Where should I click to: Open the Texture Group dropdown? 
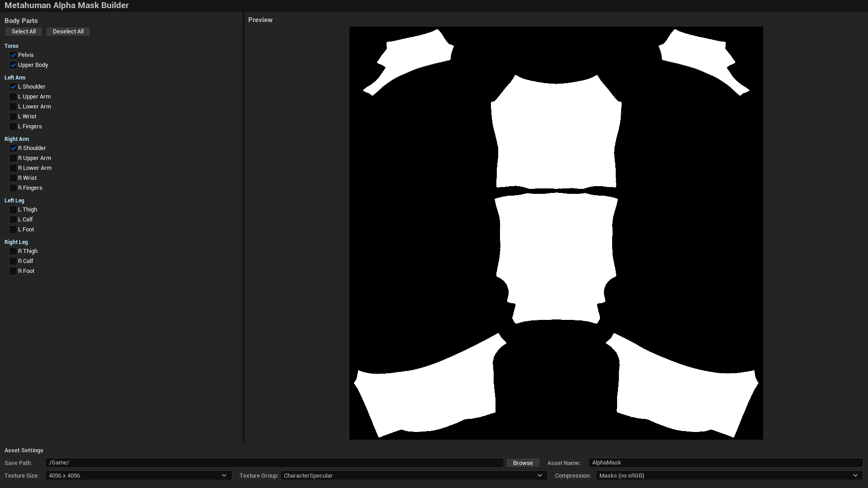[414, 475]
